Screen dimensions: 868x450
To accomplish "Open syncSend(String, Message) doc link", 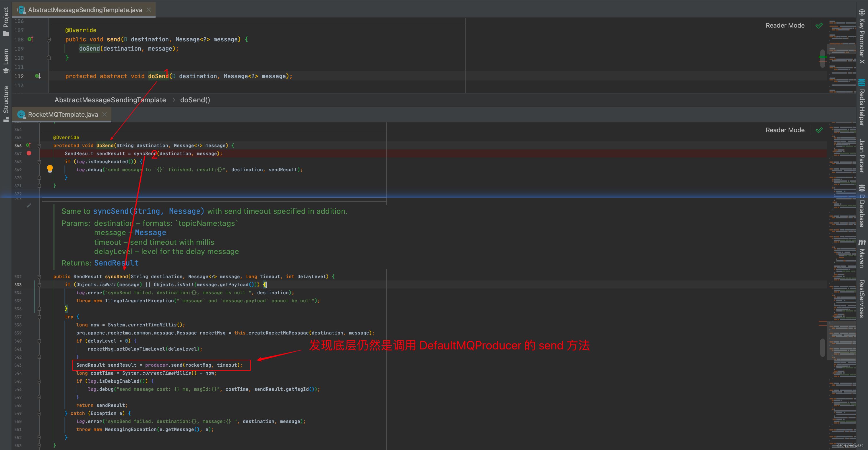I will (149, 211).
